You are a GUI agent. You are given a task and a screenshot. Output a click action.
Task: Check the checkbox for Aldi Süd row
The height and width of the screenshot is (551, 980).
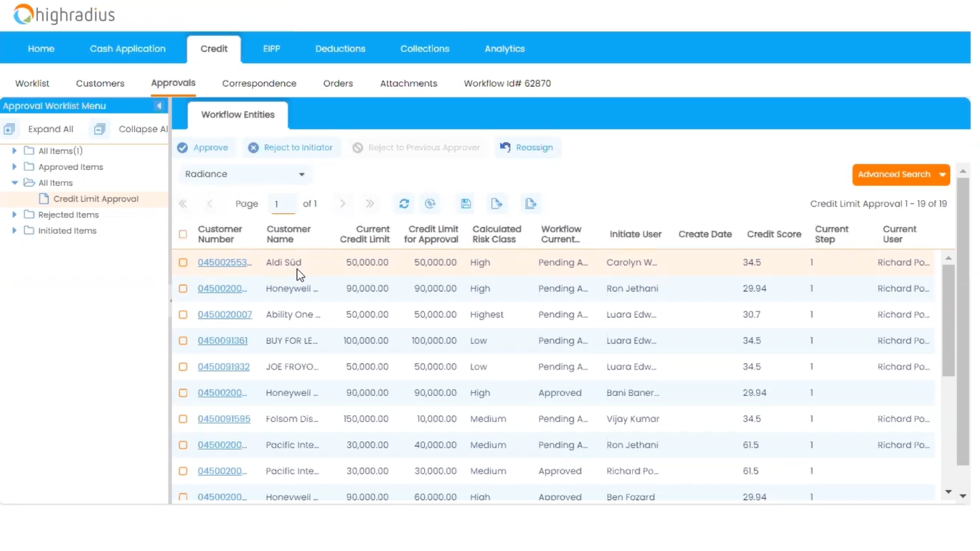(182, 262)
